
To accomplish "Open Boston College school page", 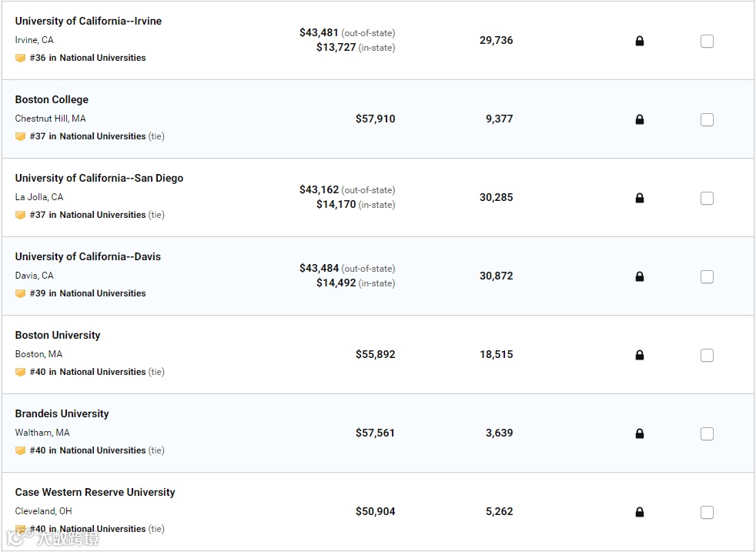I will click(52, 99).
